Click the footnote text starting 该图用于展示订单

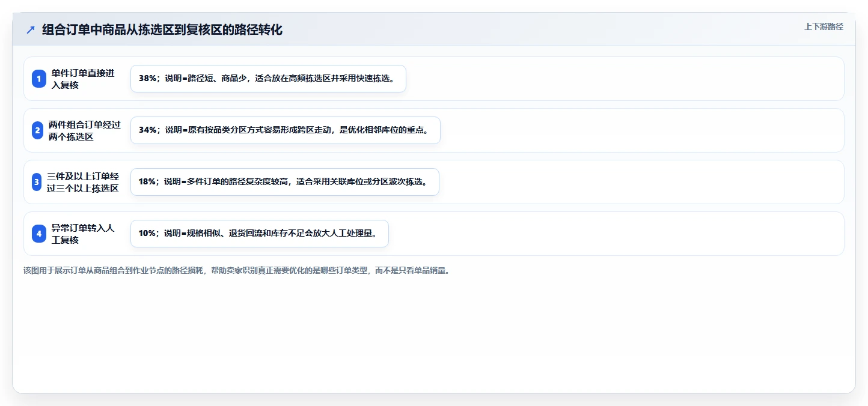[x=237, y=271]
